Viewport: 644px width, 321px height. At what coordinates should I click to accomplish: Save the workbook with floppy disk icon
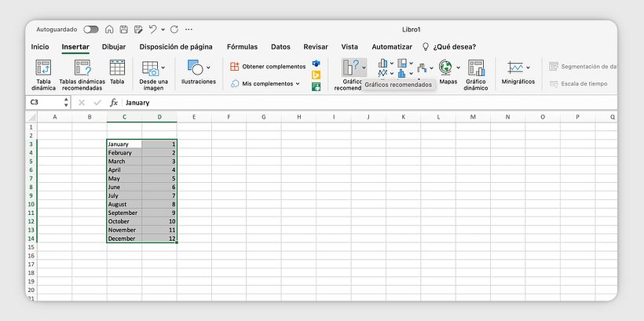(123, 30)
